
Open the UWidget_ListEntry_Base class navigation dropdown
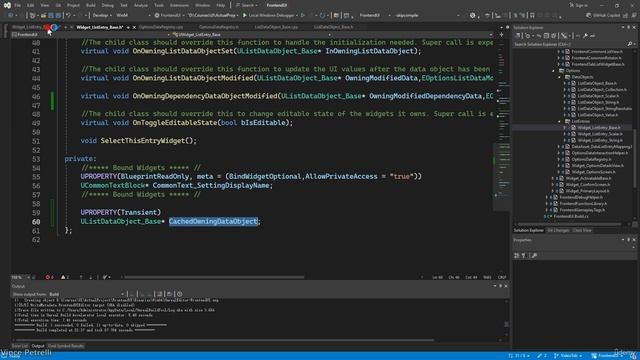coord(251,35)
